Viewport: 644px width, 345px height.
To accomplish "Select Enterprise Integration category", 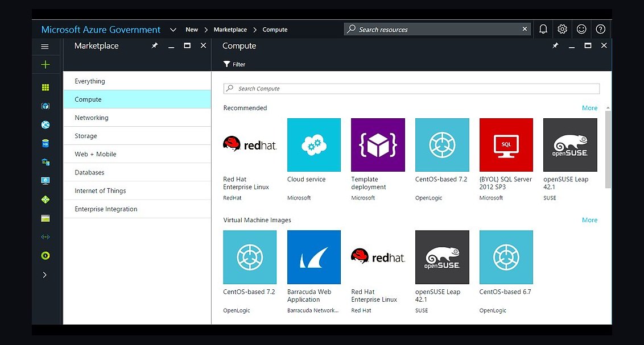I will click(x=137, y=209).
